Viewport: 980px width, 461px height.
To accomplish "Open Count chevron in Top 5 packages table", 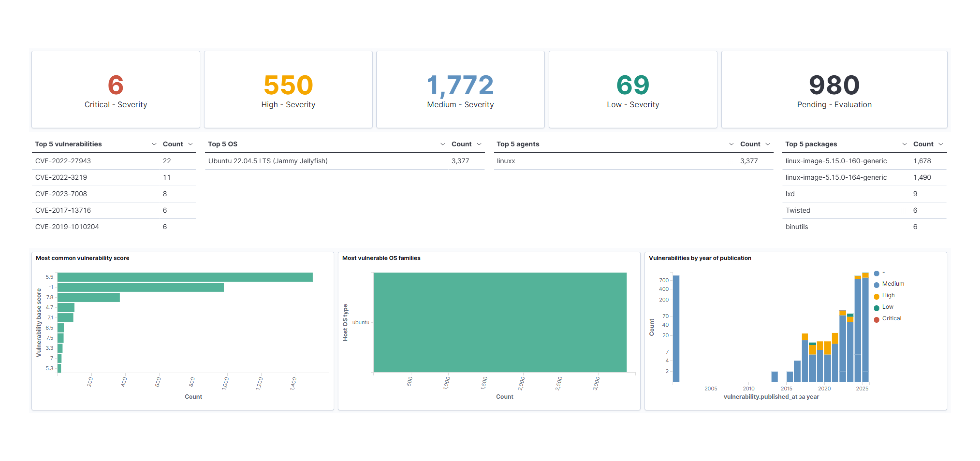I will 941,144.
